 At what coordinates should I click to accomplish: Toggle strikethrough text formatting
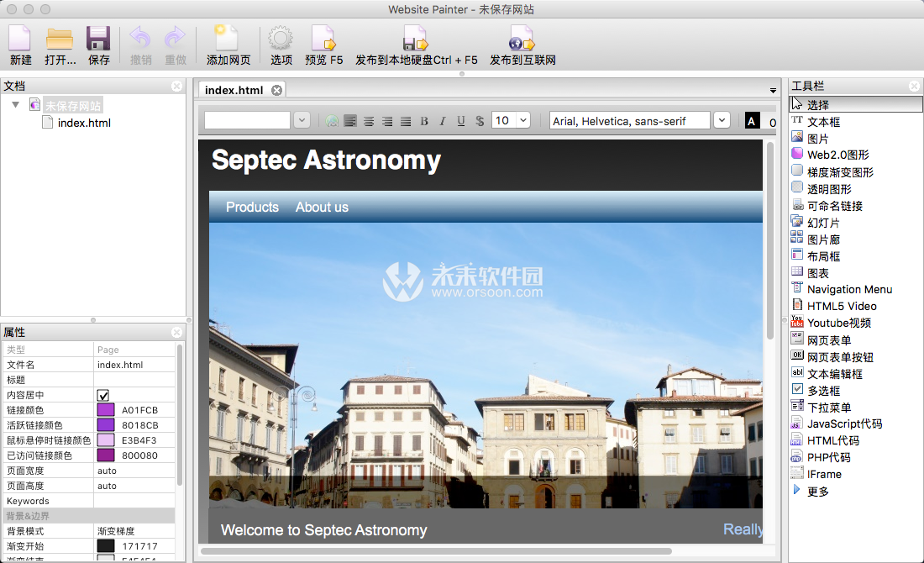click(480, 121)
